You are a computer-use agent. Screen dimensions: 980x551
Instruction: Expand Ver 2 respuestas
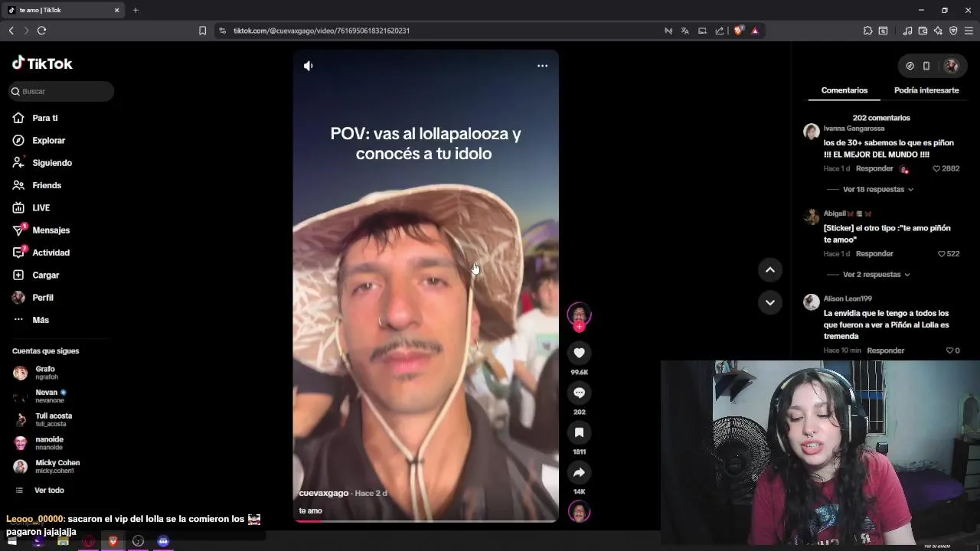pyautogui.click(x=877, y=274)
